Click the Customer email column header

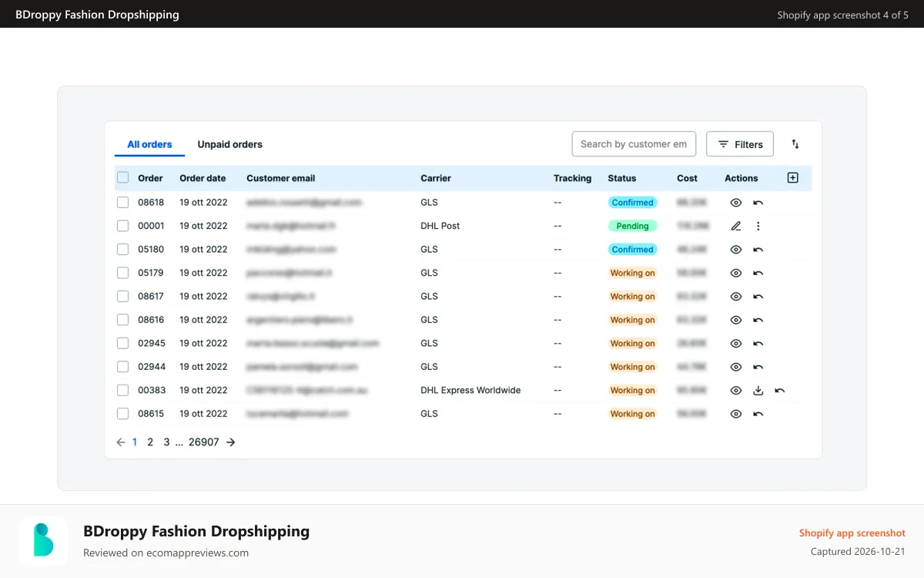pyautogui.click(x=281, y=178)
